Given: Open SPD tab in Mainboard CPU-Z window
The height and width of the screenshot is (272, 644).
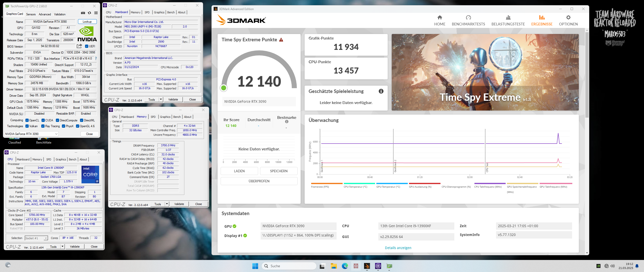Looking at the screenshot, I should (x=147, y=12).
